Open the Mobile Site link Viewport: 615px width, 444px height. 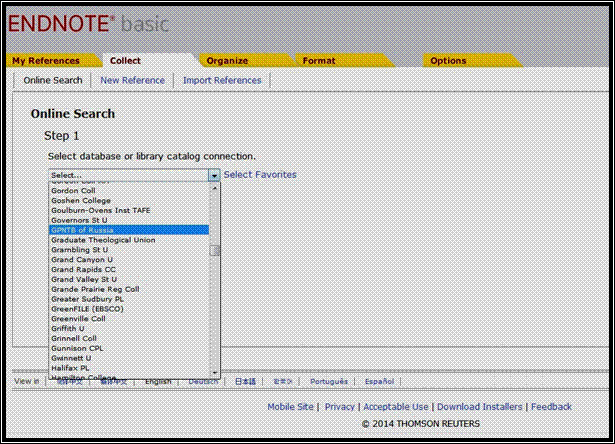pos(290,407)
